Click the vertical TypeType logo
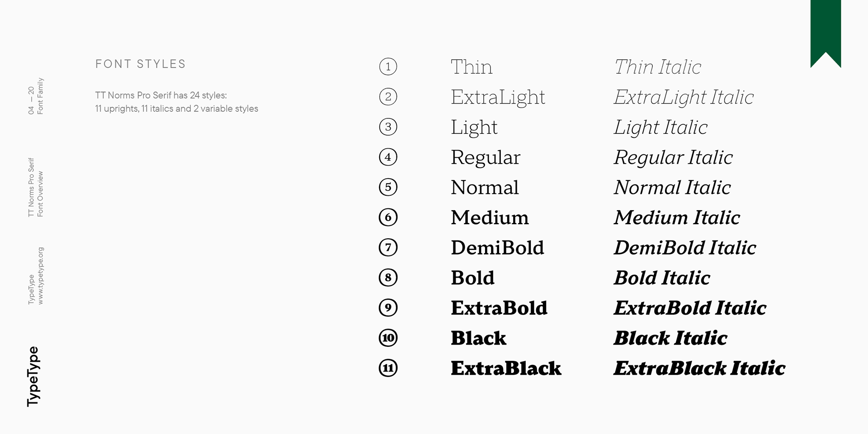The width and height of the screenshot is (868, 434). click(x=33, y=376)
